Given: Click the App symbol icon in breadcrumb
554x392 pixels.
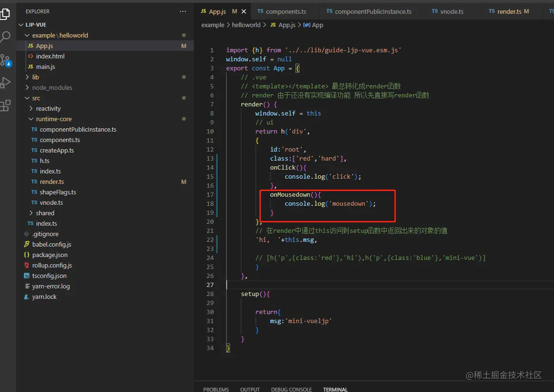Looking at the screenshot, I should pyautogui.click(x=306, y=25).
